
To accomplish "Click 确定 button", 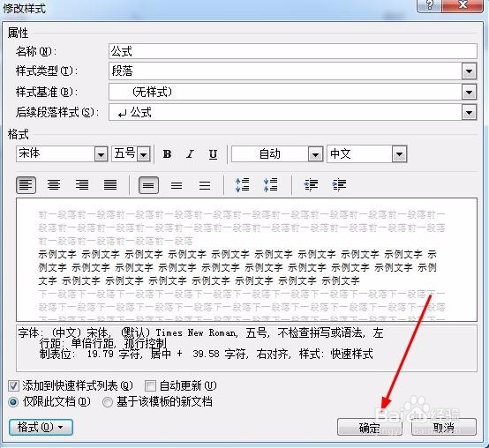I will coord(370,427).
